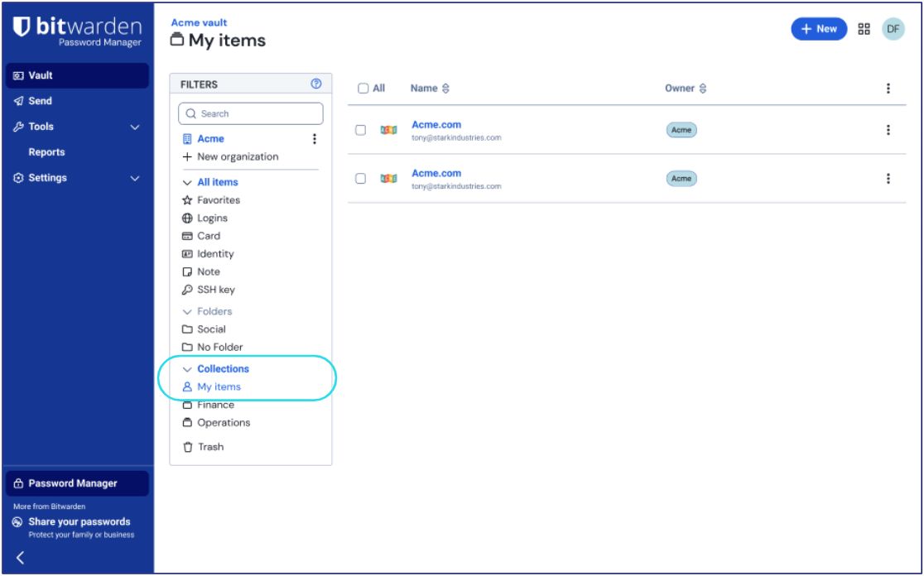Open options menu for second Acme.com item
924x576 pixels.
click(x=888, y=179)
